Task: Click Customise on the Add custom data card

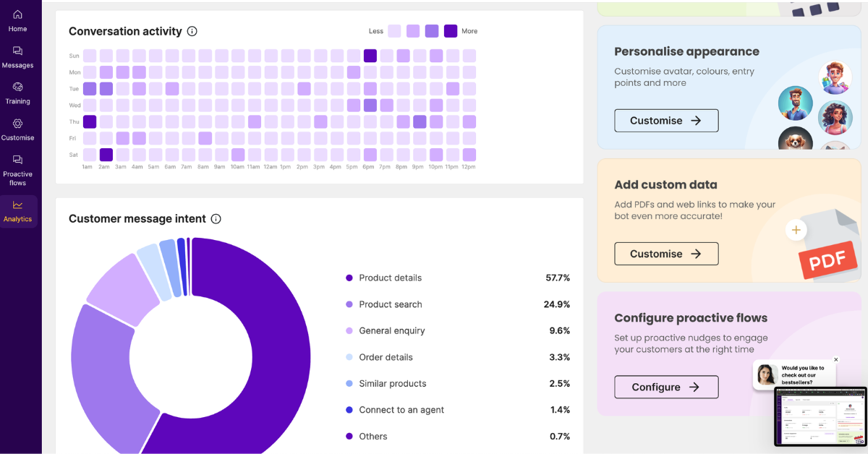Action: [x=666, y=254]
